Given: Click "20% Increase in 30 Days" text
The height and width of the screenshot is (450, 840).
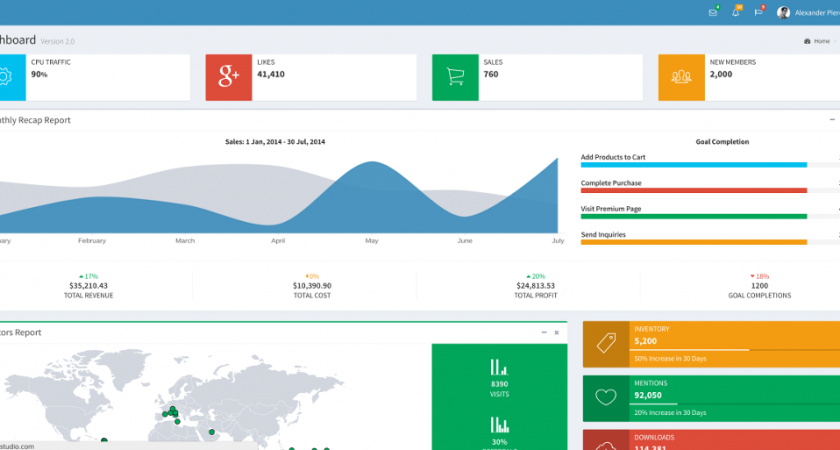Looking at the screenshot, I should click(670, 412).
